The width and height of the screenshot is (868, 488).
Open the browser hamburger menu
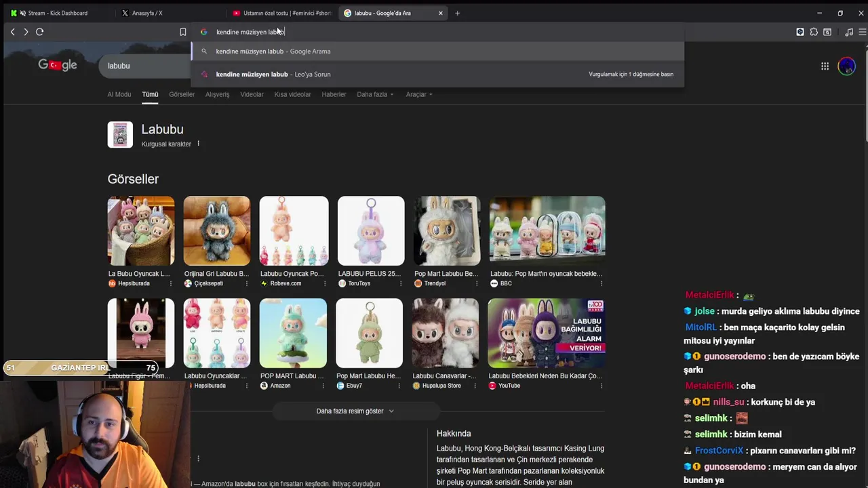pos(862,32)
